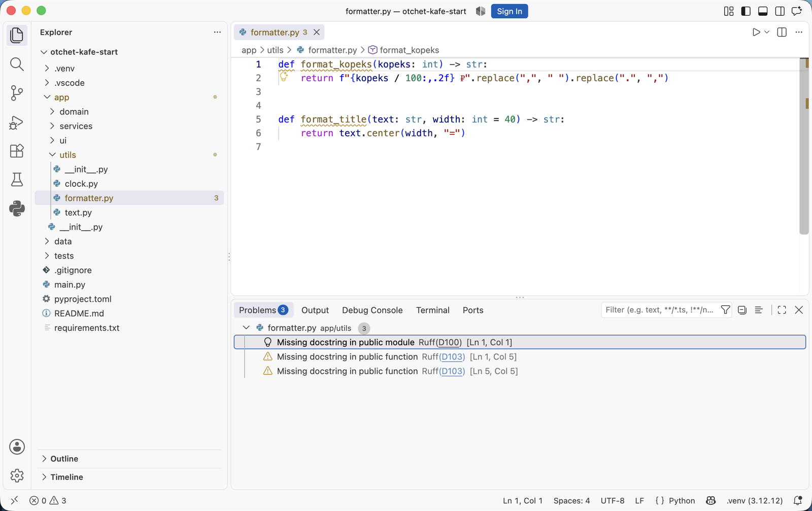The image size is (812, 511).
Task: Open the Python activity bar view
Action: click(x=17, y=208)
